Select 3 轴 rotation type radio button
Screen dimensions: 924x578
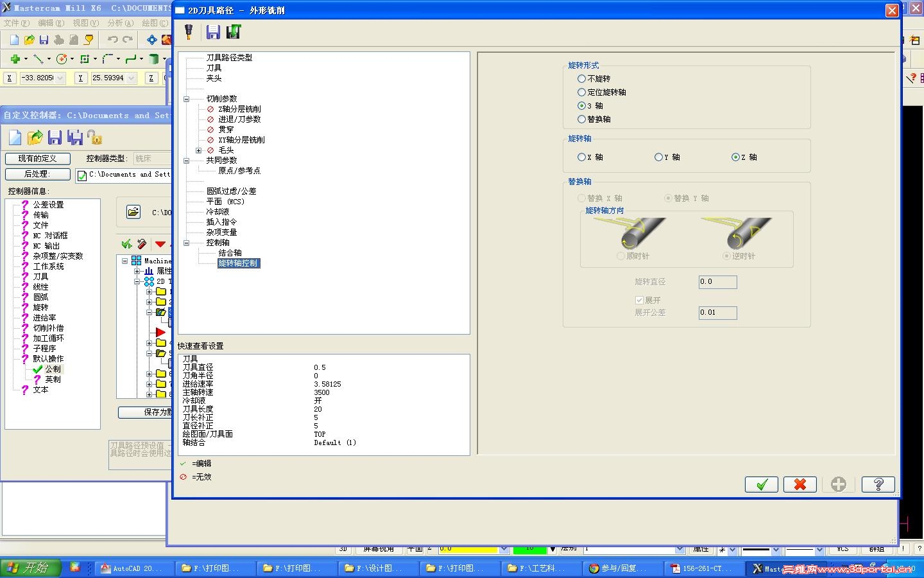tap(581, 105)
